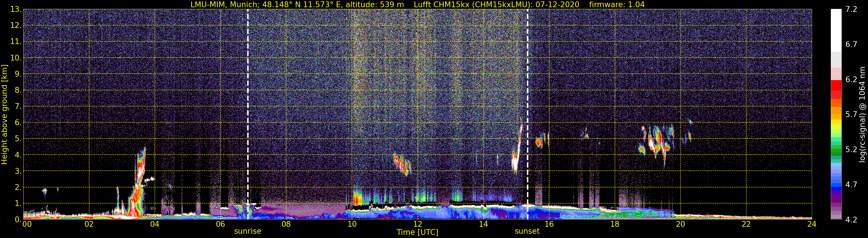Viewport: 868px width, 238px height.
Task: Click the height axis tick '9.'
Action: point(18,74)
